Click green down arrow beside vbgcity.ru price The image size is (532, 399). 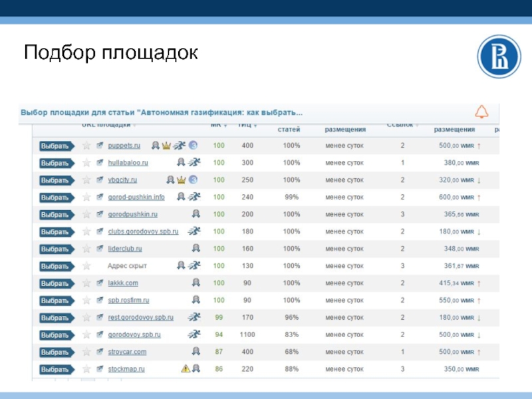479,180
